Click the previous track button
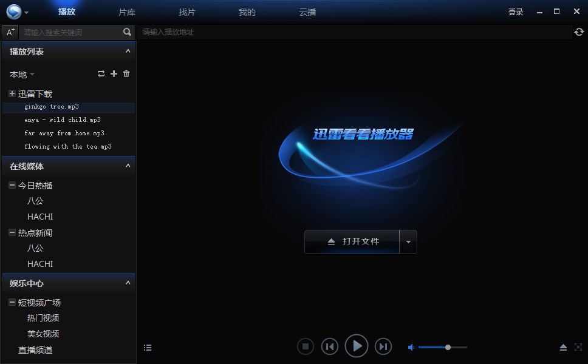 tap(330, 346)
